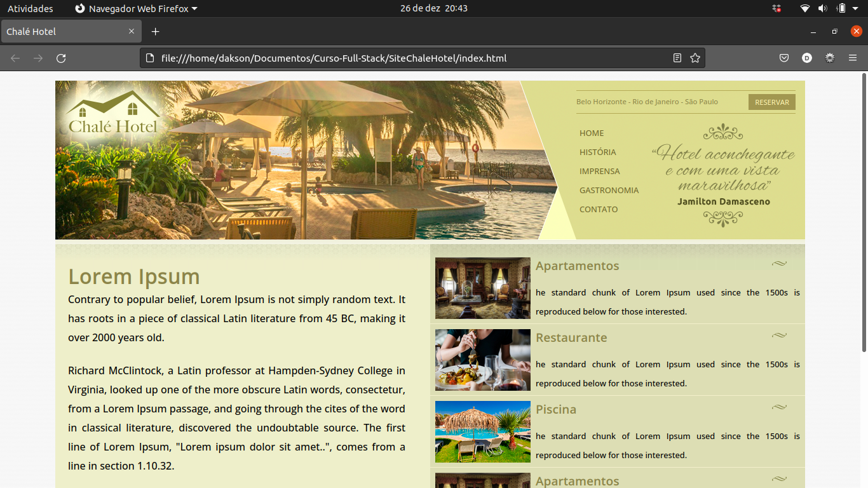The height and width of the screenshot is (488, 868).
Task: Open Reader View from the address bar
Action: (676, 57)
